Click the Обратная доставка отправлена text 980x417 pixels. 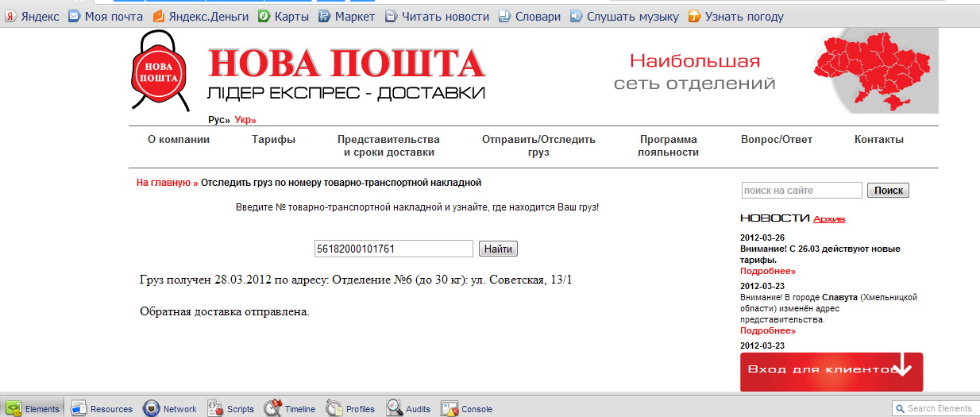224,311
